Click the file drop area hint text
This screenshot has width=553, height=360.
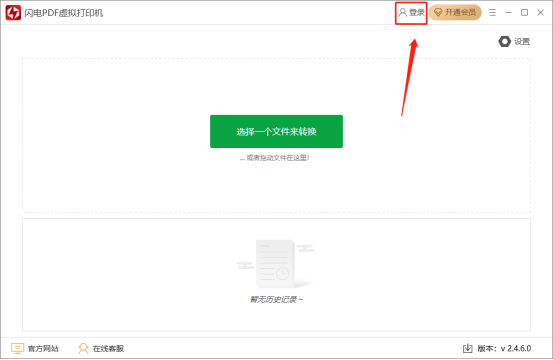point(275,158)
